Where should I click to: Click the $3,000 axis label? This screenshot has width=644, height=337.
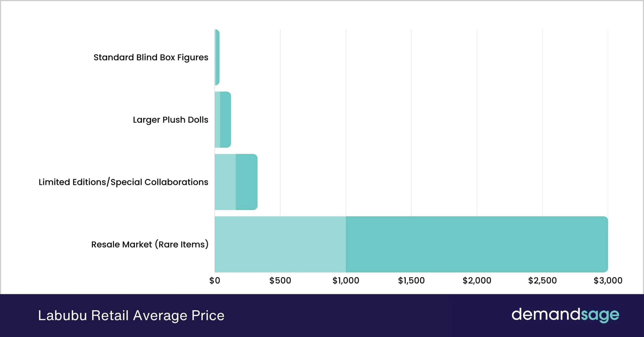point(608,280)
